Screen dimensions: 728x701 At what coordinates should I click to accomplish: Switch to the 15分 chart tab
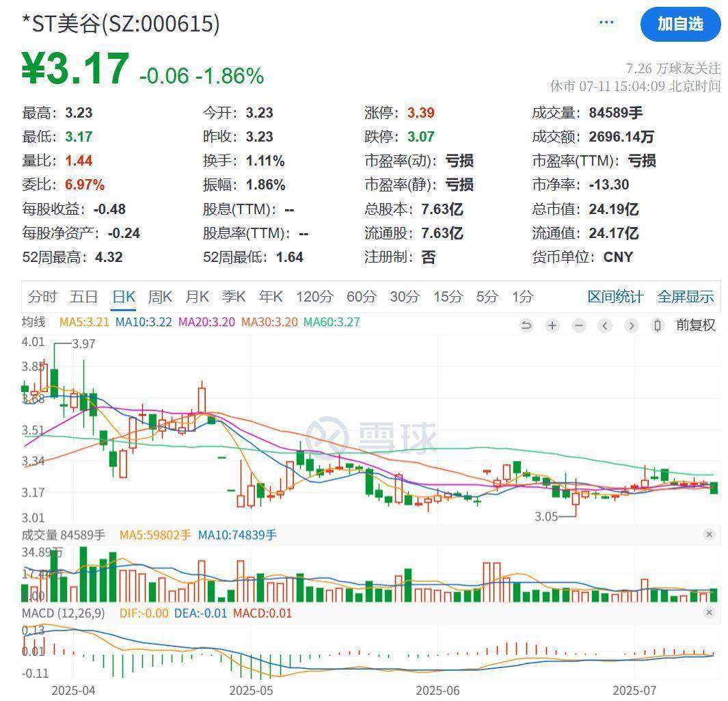click(x=448, y=296)
